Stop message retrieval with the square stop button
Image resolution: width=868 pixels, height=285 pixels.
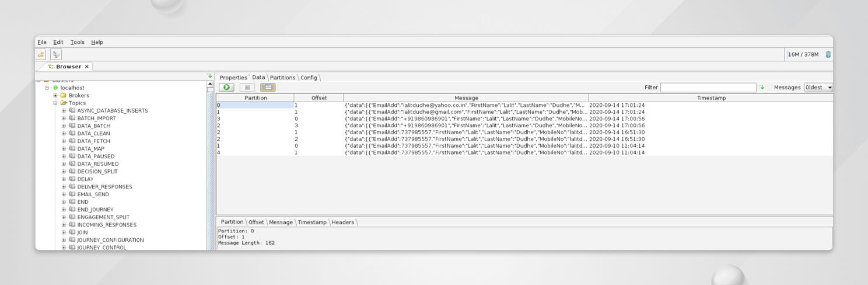247,88
